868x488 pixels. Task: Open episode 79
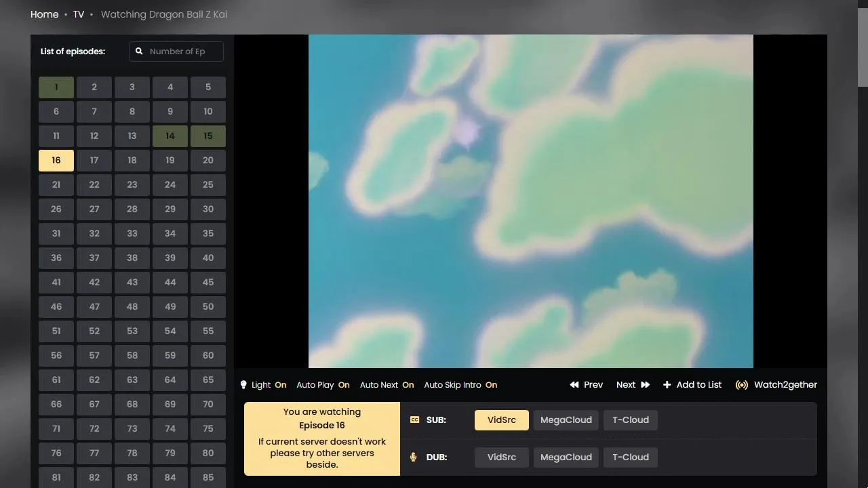[170, 453]
